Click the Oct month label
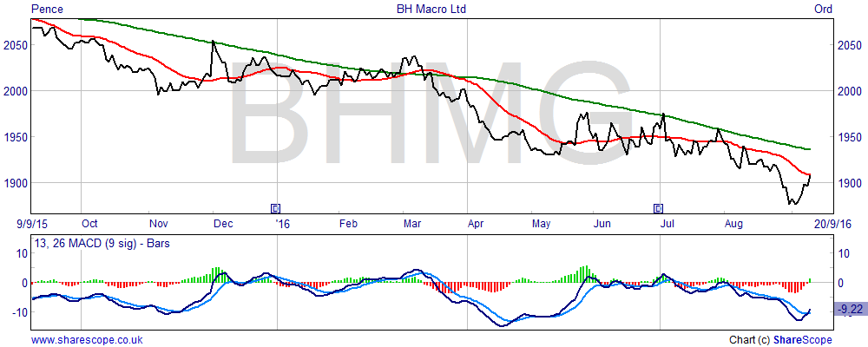868x347 pixels. [x=89, y=224]
